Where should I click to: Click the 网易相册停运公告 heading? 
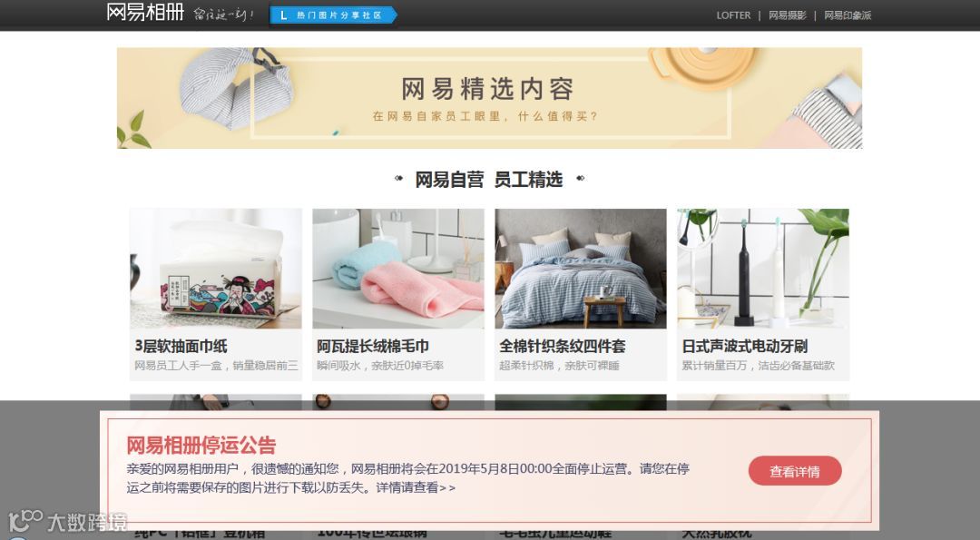[x=201, y=446]
